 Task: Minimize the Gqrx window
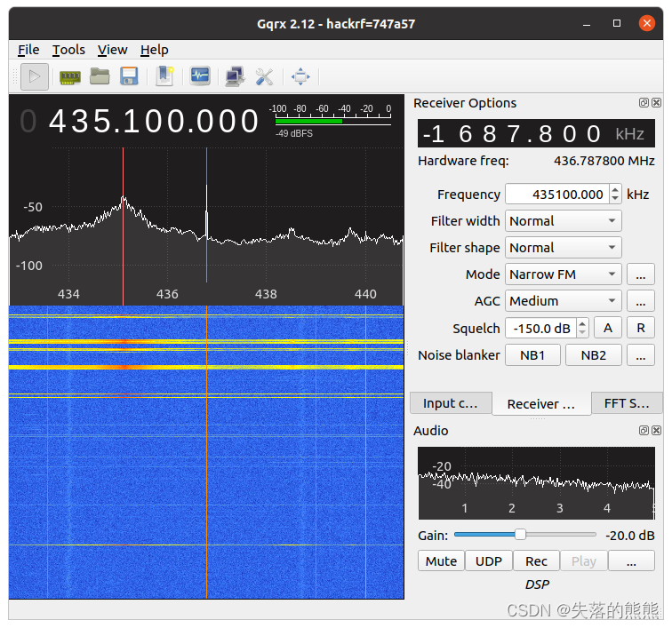point(587,24)
